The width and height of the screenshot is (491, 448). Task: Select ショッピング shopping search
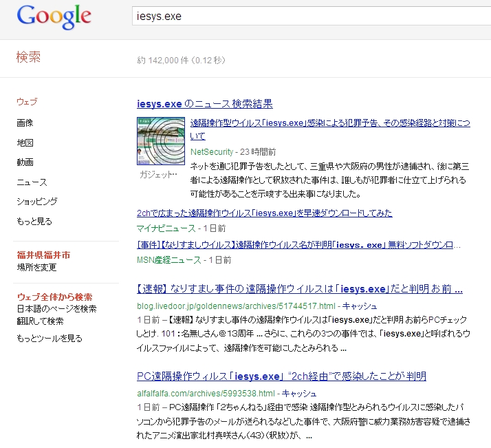(x=36, y=202)
